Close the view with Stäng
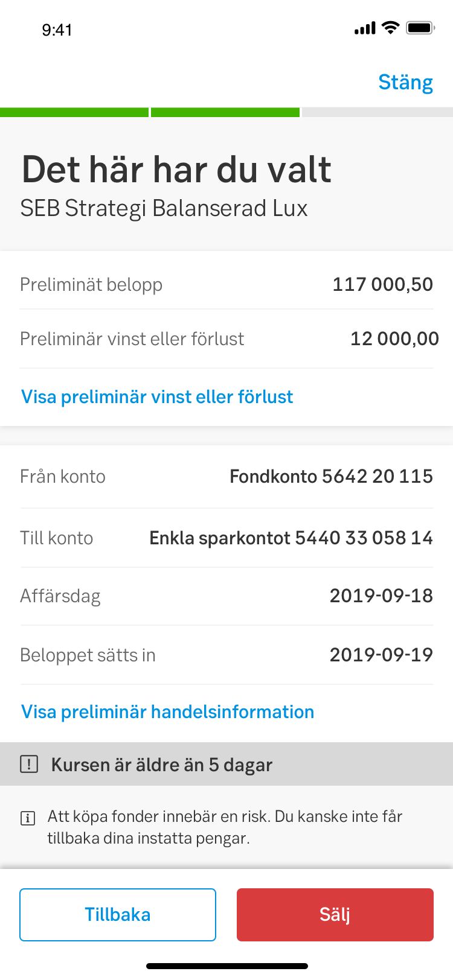 (x=405, y=82)
